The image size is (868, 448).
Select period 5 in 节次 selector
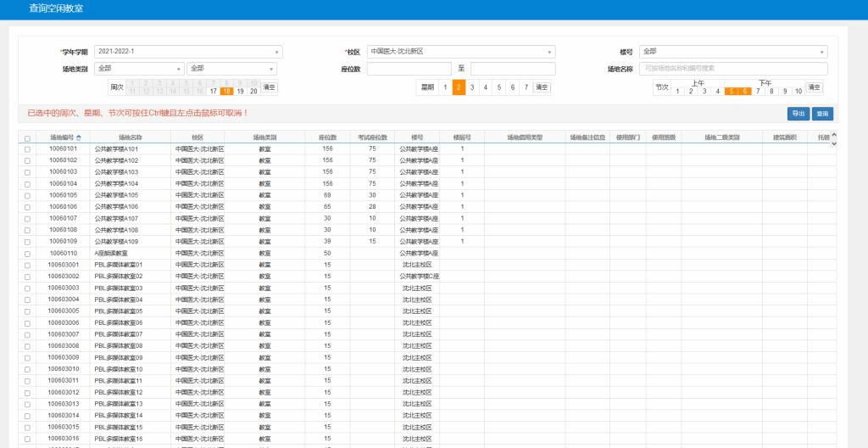tap(731, 91)
